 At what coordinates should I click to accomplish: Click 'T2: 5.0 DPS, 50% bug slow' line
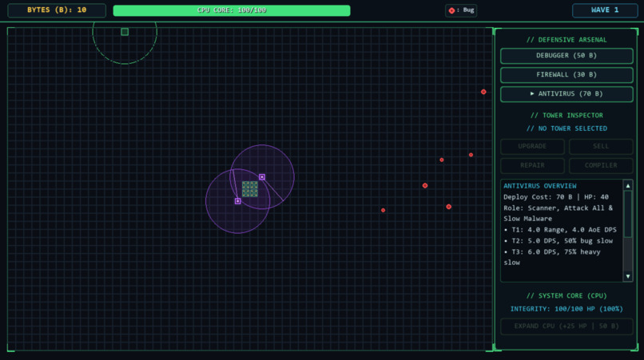pos(559,241)
